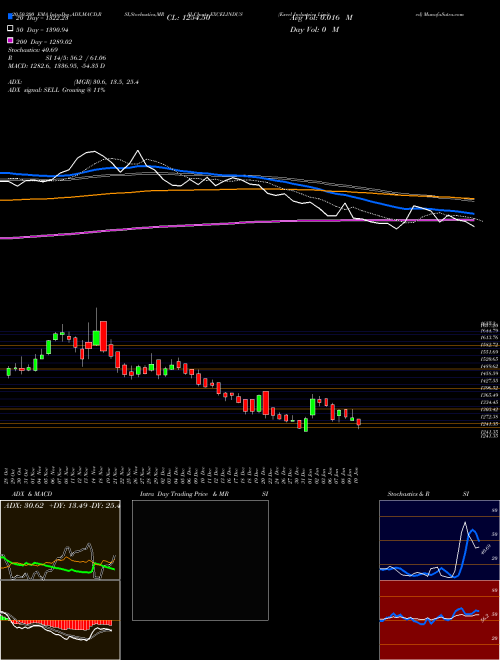Click 'ADX signal: SELL Growing @ 11%' text
Viewport: 500px width, 660px height.
[x=56, y=90]
